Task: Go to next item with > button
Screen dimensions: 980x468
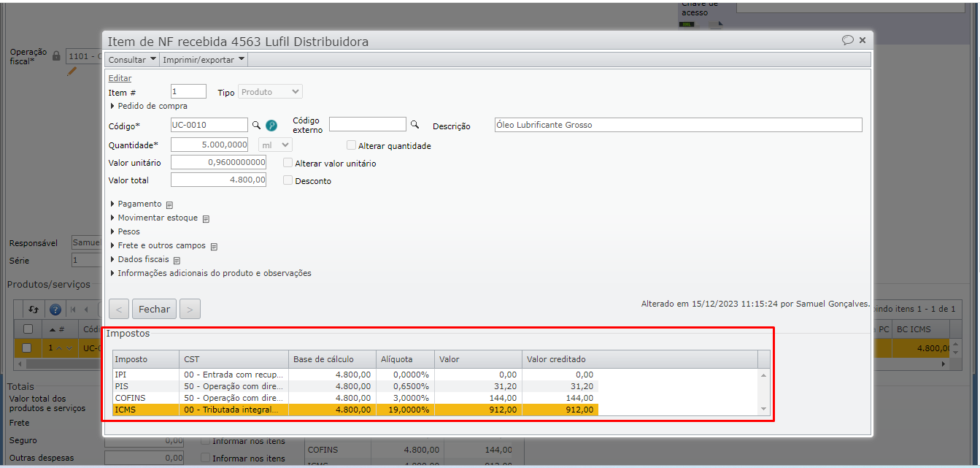Action: coord(190,310)
